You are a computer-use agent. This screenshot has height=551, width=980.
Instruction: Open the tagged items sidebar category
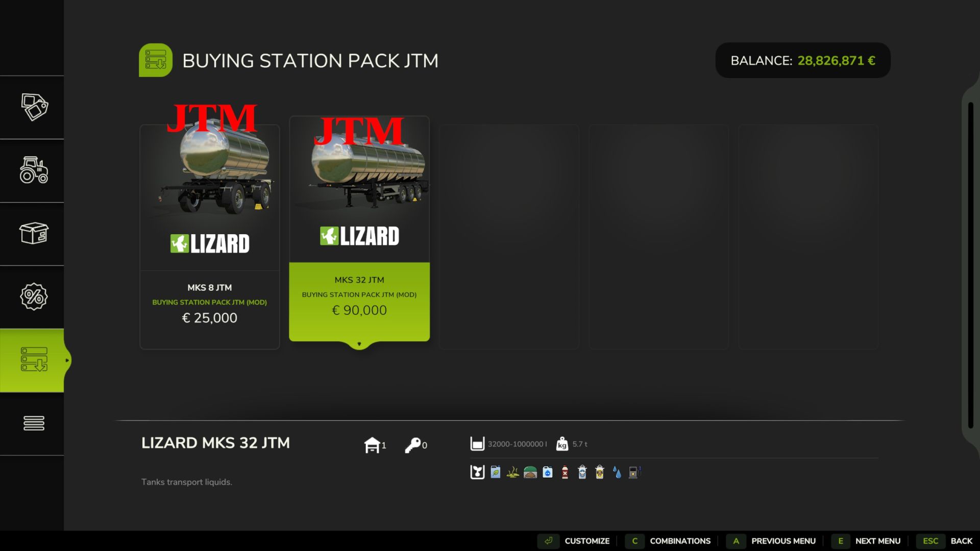click(34, 107)
